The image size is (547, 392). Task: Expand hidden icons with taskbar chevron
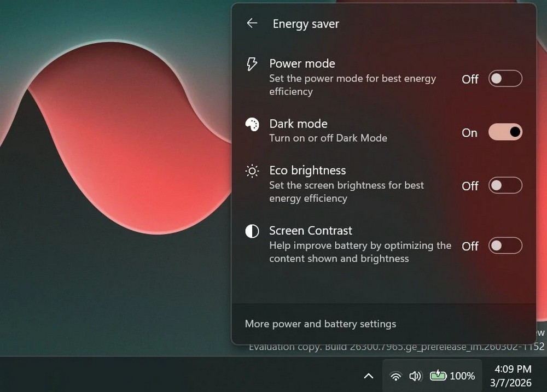tap(369, 376)
